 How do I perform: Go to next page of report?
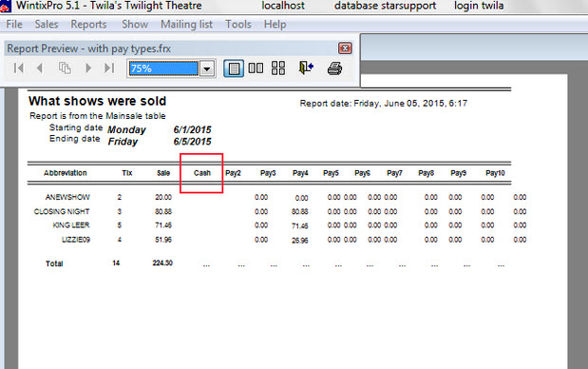[88, 68]
